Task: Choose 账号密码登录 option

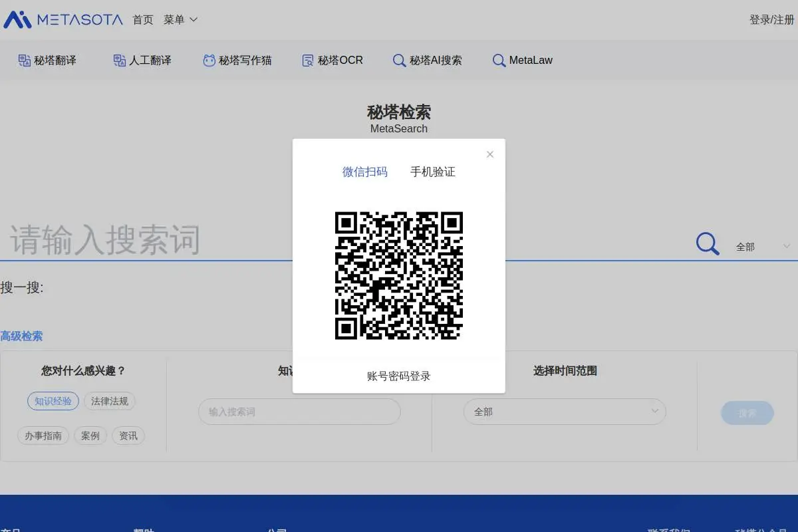Action: [399, 376]
